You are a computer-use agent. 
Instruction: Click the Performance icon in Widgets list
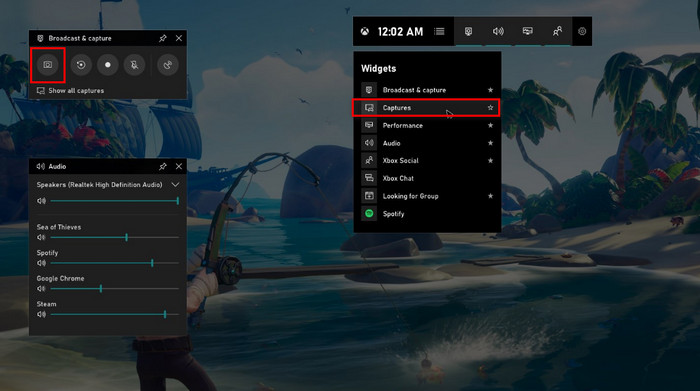point(369,125)
